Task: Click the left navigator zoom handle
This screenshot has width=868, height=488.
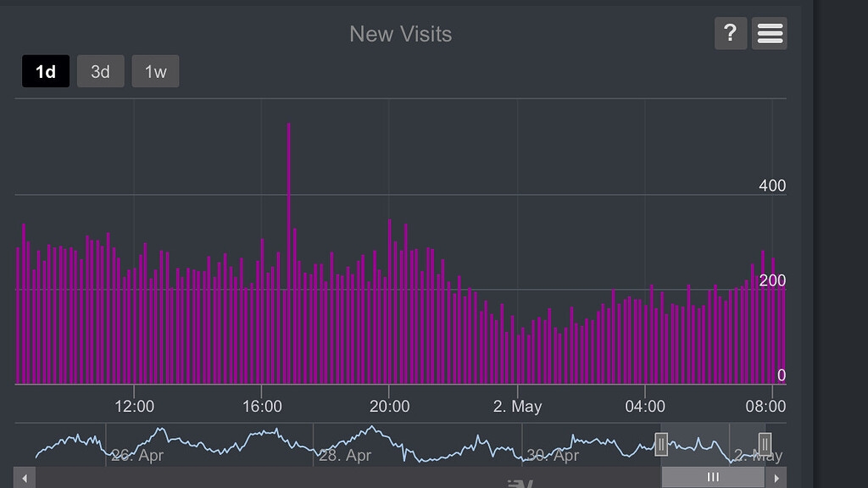Action: click(x=661, y=442)
